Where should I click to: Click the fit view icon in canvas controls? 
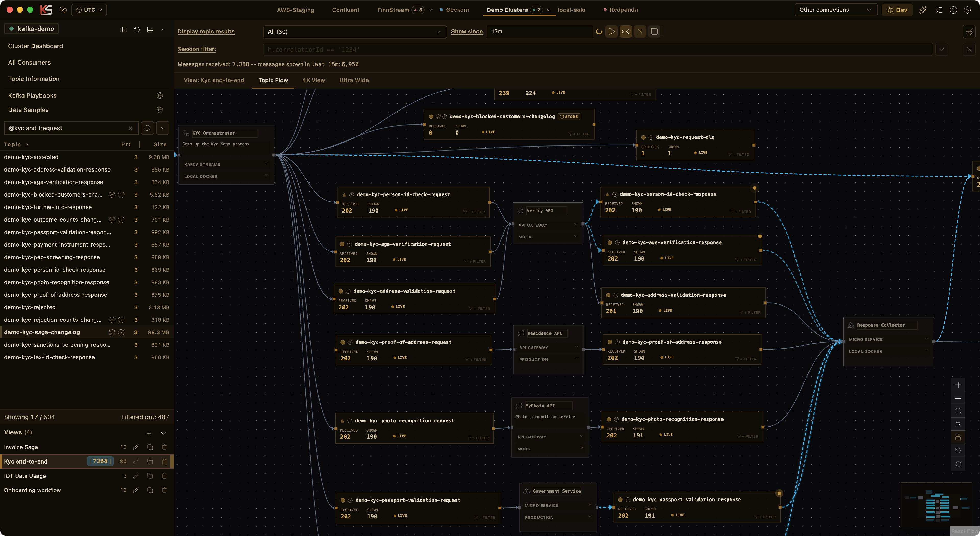[958, 411]
